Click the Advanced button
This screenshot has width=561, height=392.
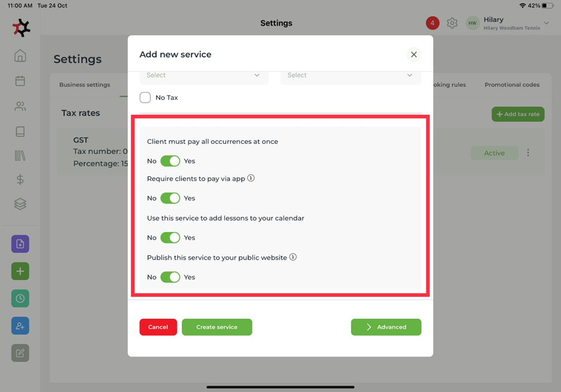(386, 327)
